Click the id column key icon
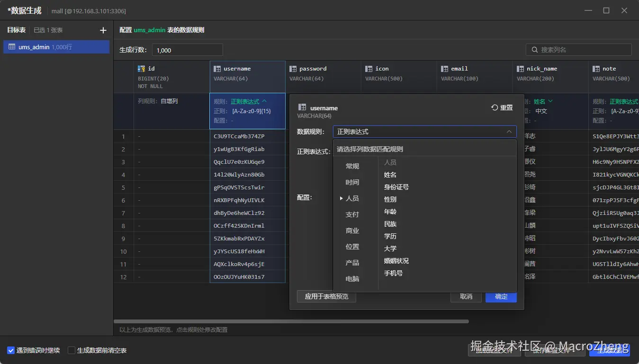Viewport: 639px width, 364px height. 142,69
